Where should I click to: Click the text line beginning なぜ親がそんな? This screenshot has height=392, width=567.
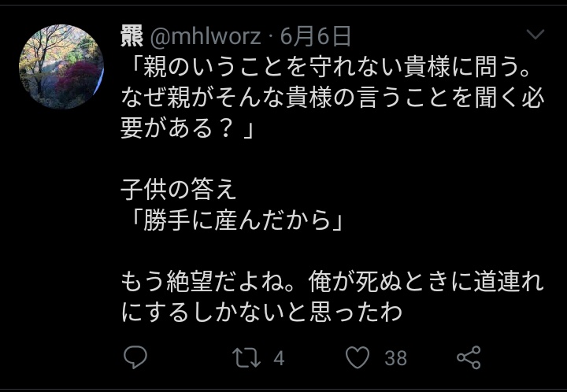332,98
